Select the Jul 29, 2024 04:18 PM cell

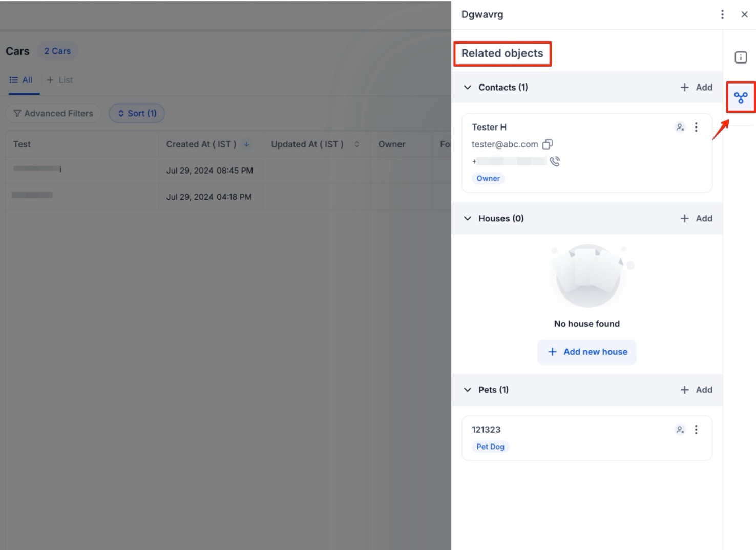209,197
